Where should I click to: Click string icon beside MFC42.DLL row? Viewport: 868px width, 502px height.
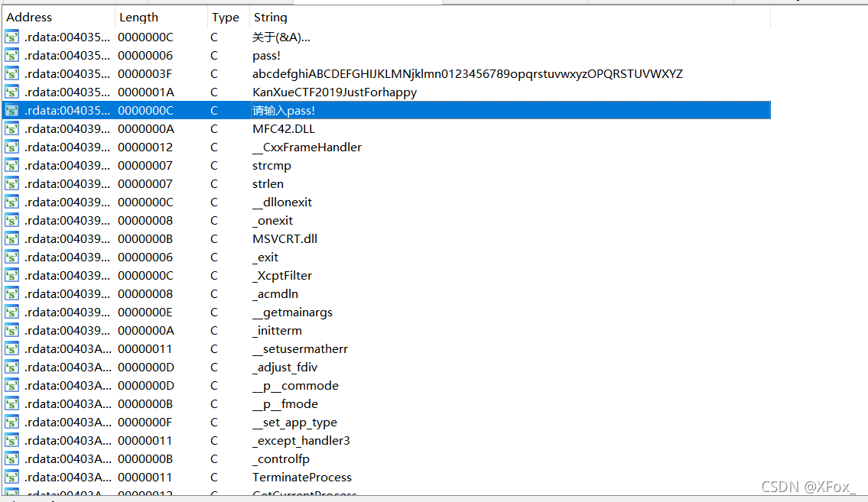(11, 129)
